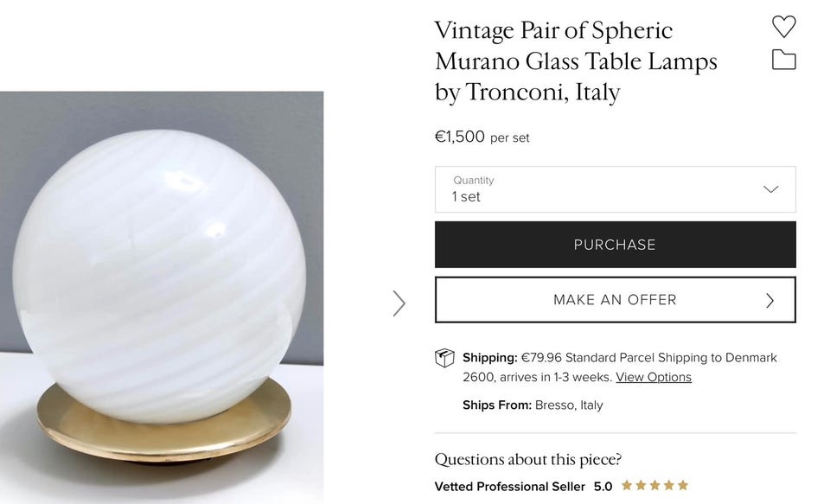Save the lamp listing with the folder icon
The width and height of the screenshot is (830, 504).
pos(783,60)
